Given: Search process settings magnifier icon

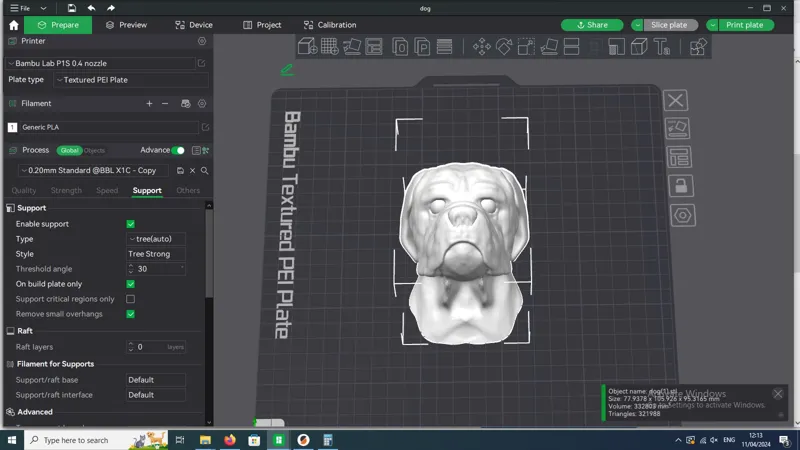Looking at the screenshot, I should click(x=205, y=170).
